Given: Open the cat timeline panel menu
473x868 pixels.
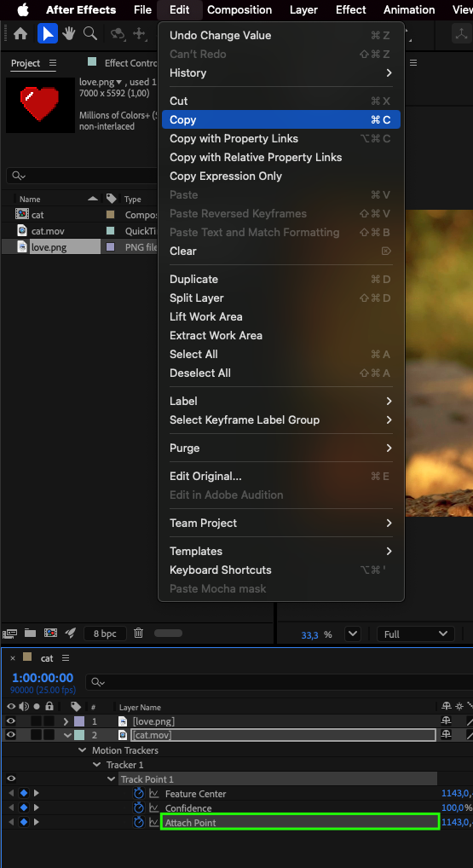Looking at the screenshot, I should 66,658.
